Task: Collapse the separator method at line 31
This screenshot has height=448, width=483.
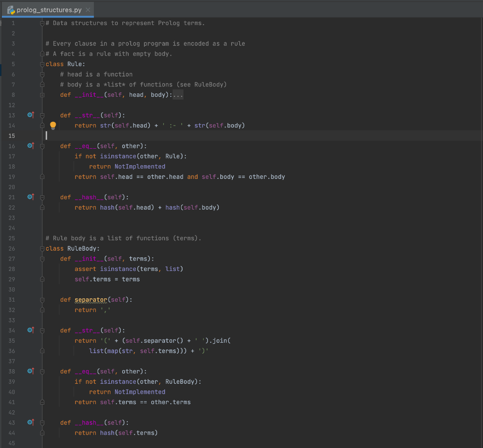Action: pyautogui.click(x=42, y=300)
